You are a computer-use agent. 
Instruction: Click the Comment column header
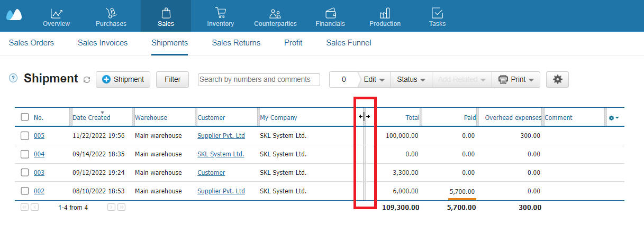pyautogui.click(x=558, y=117)
